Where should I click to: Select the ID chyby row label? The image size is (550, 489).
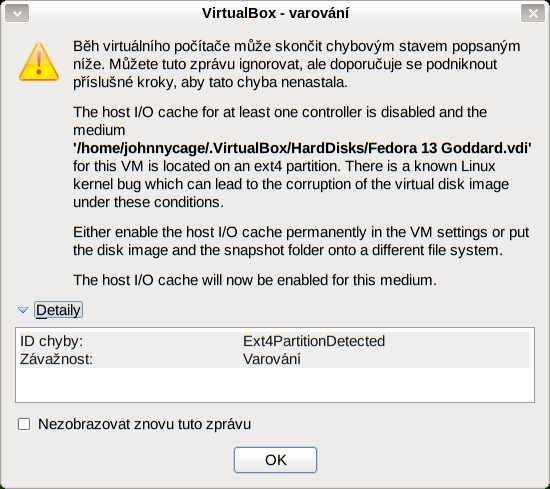pyautogui.click(x=51, y=341)
